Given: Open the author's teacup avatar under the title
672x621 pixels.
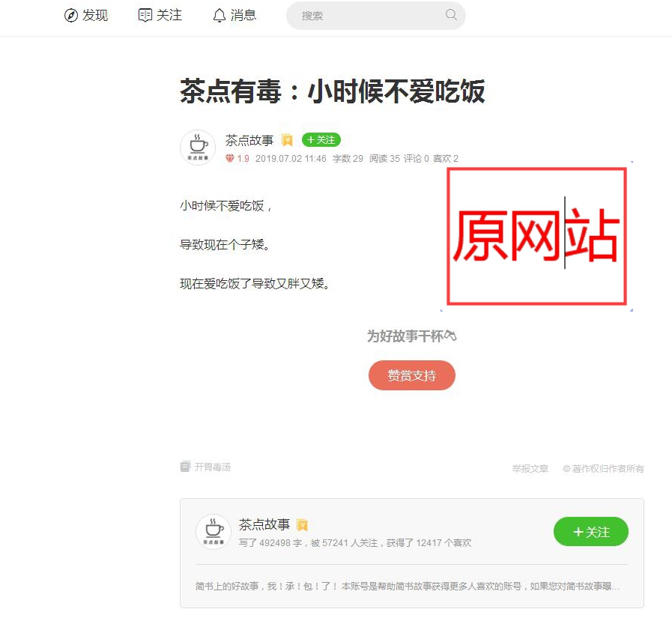Looking at the screenshot, I should pos(198,148).
